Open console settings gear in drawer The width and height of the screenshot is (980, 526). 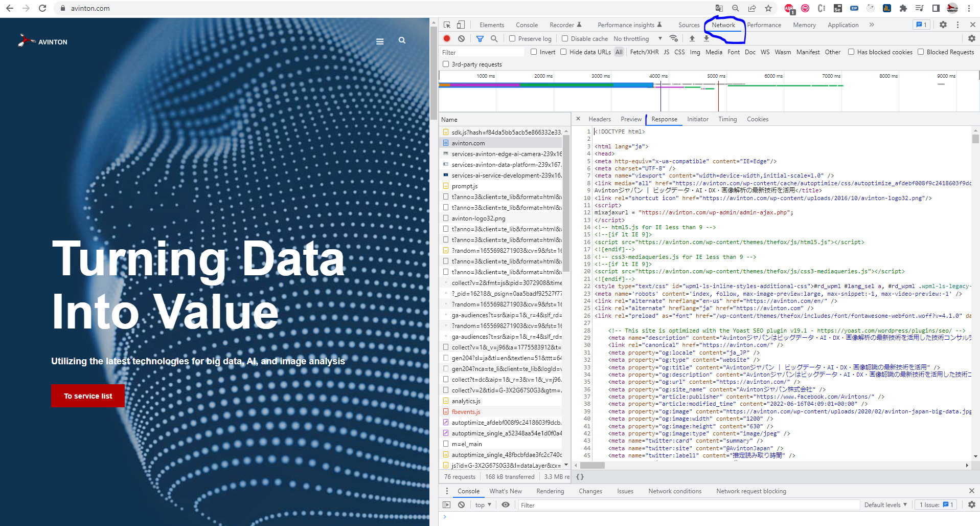(x=971, y=505)
